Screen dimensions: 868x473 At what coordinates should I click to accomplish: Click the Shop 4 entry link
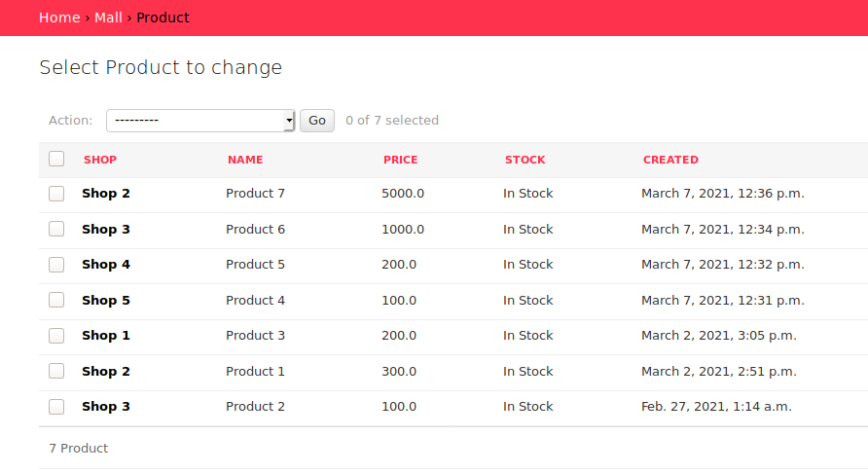[106, 265]
